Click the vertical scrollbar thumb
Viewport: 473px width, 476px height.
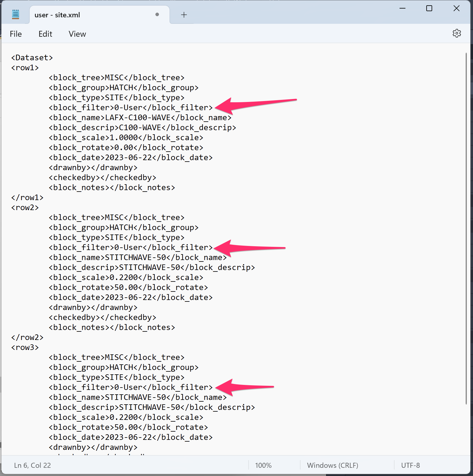coord(466,229)
